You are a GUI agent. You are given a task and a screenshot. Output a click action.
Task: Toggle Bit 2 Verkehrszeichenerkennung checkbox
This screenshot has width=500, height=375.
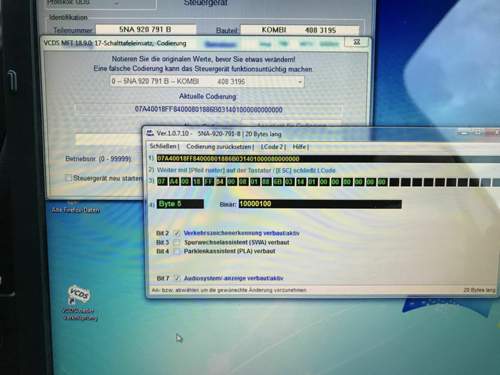tap(177, 233)
